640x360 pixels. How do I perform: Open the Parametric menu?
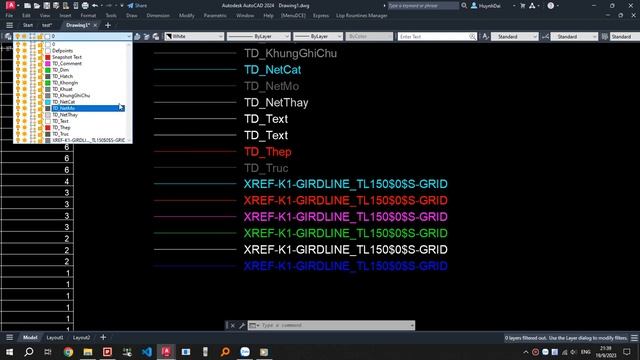215,16
